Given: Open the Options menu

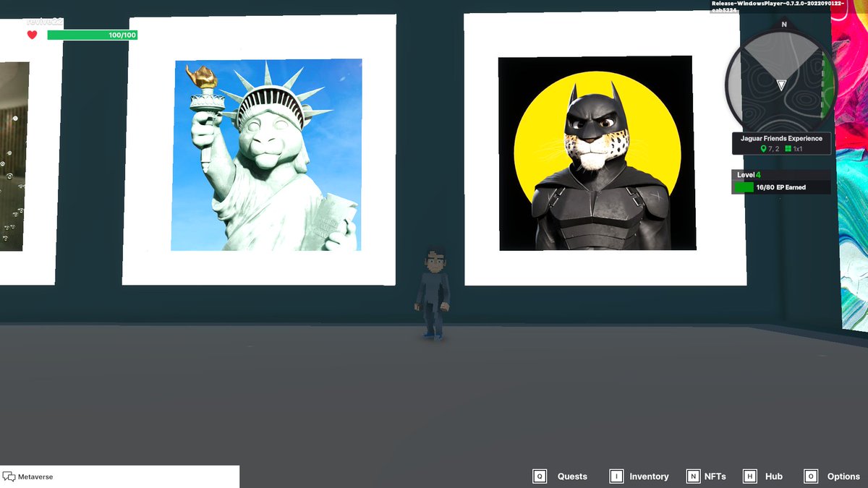Looking at the screenshot, I should click(x=843, y=476).
